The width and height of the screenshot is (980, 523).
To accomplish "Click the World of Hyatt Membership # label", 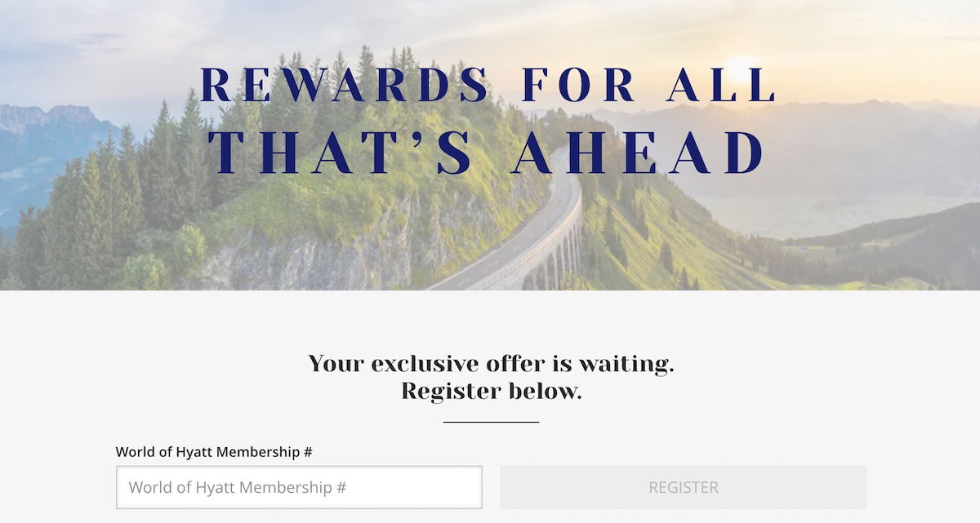I will click(x=214, y=451).
